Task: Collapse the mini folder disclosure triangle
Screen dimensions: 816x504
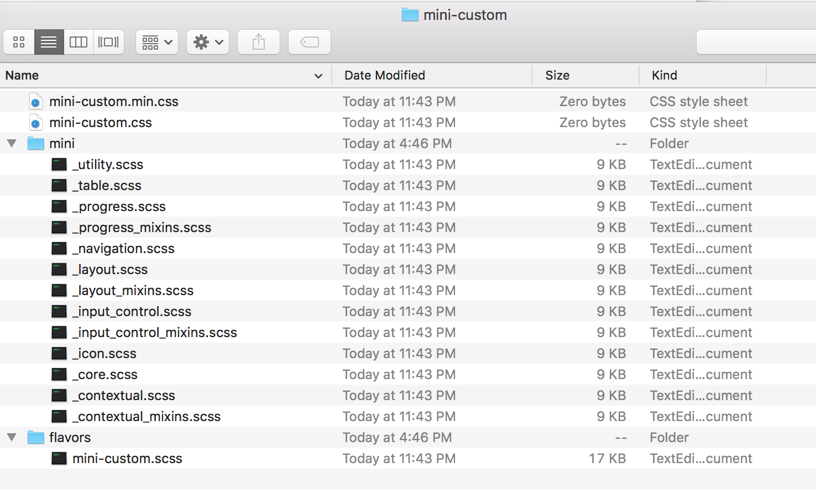Action: pyautogui.click(x=12, y=144)
